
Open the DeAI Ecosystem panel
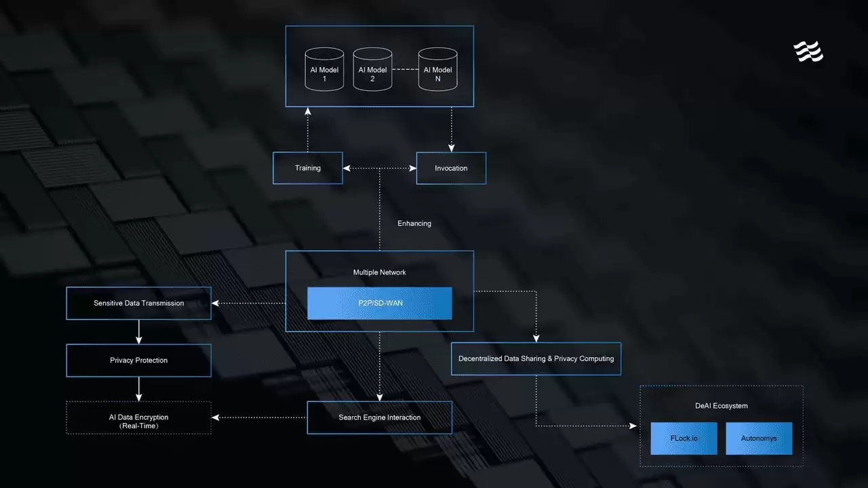click(721, 405)
